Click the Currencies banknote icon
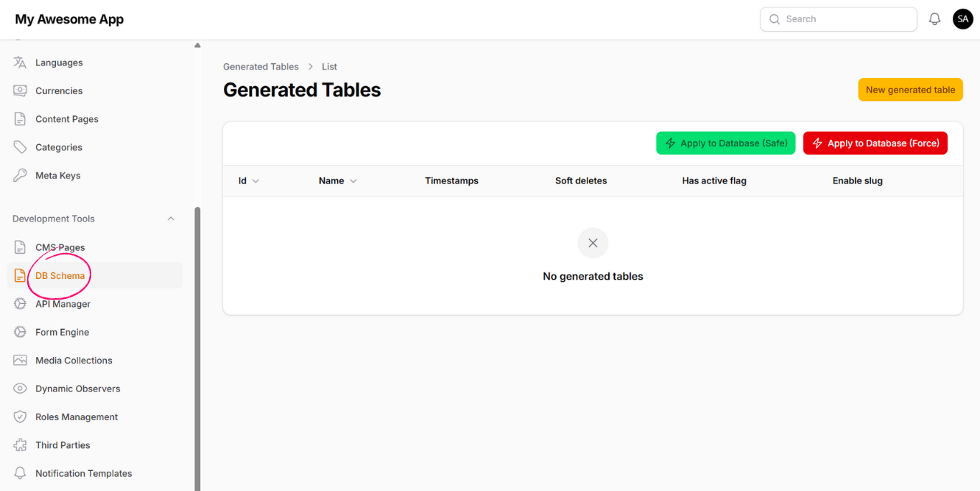 click(20, 91)
